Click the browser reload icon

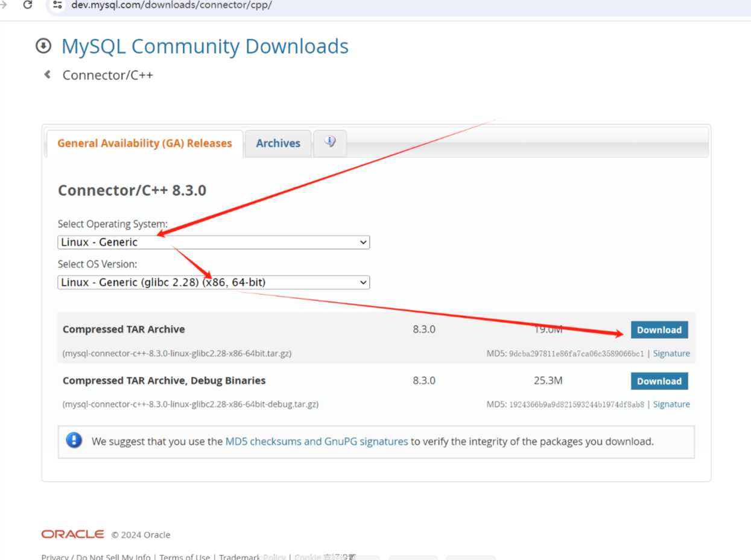pyautogui.click(x=27, y=5)
